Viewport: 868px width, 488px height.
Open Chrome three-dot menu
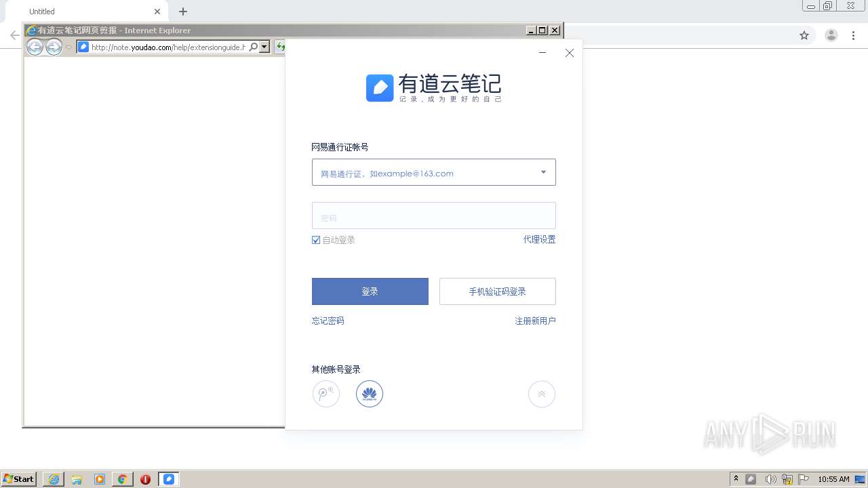click(854, 35)
